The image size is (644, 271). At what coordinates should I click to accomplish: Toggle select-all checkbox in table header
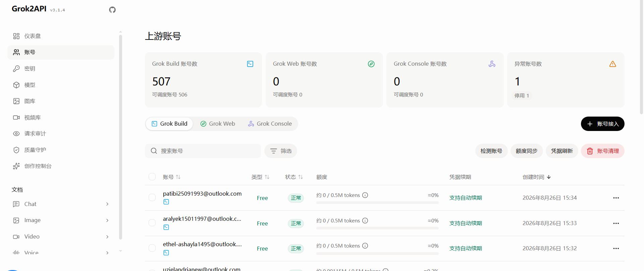[152, 177]
